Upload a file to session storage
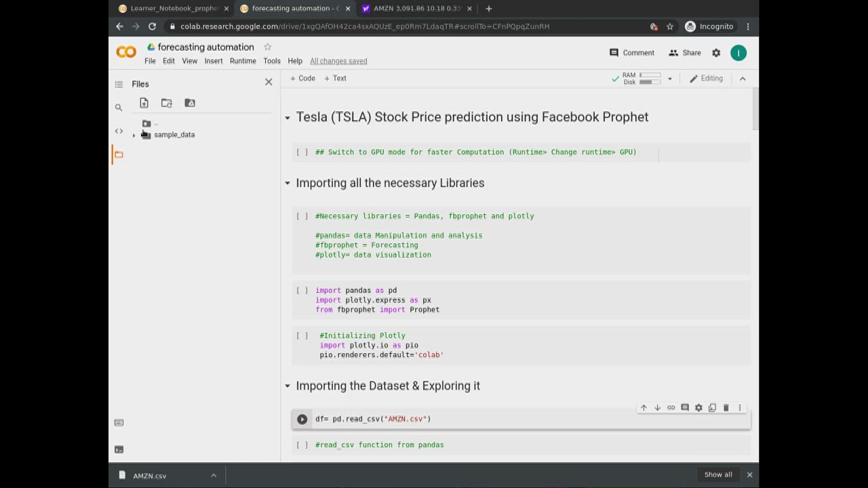Screen dimensions: 868x488 coord(144,103)
